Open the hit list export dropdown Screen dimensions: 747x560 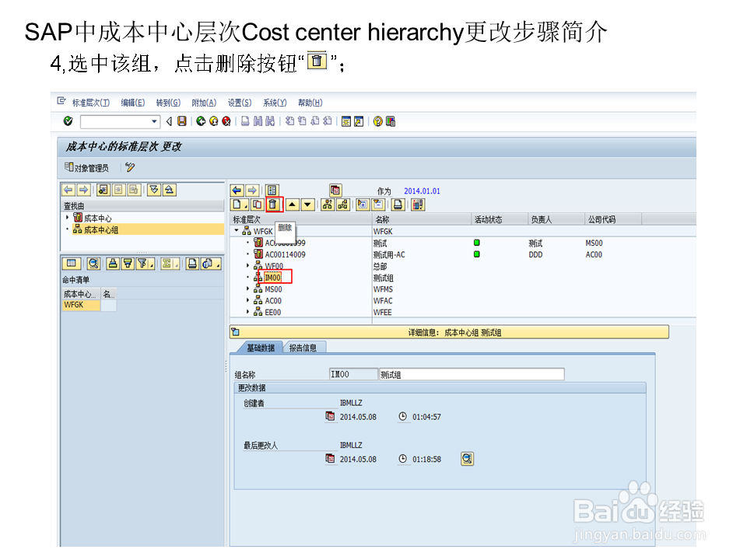pyautogui.click(x=210, y=264)
